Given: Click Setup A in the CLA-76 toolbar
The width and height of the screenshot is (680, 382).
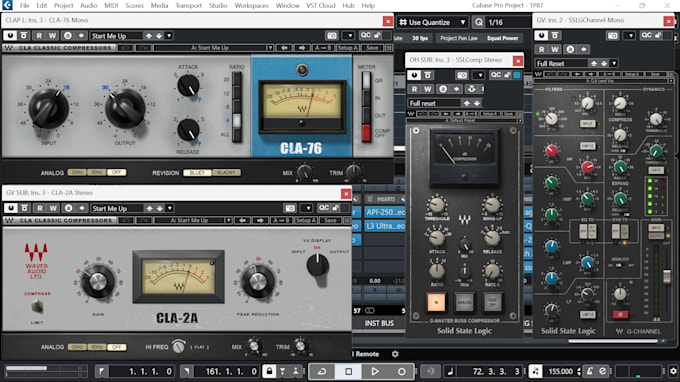Looking at the screenshot, I should click(347, 48).
